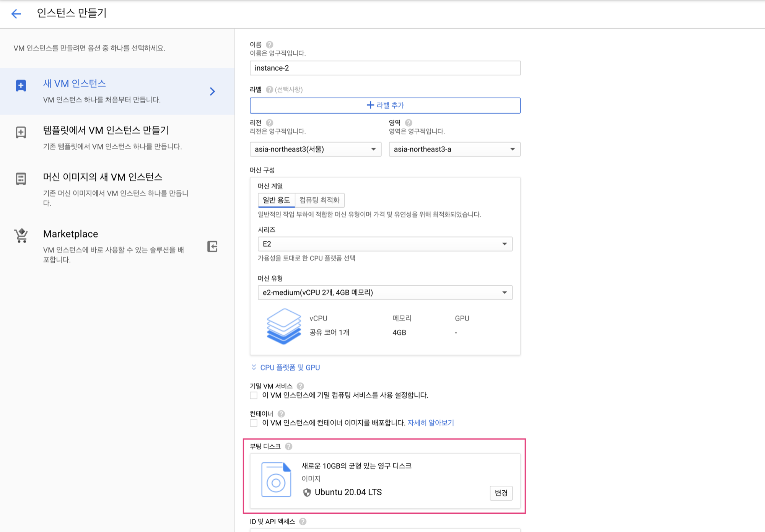765x532 pixels.
Task: Click help icon beside 부팅 디스크
Action: [x=289, y=446]
